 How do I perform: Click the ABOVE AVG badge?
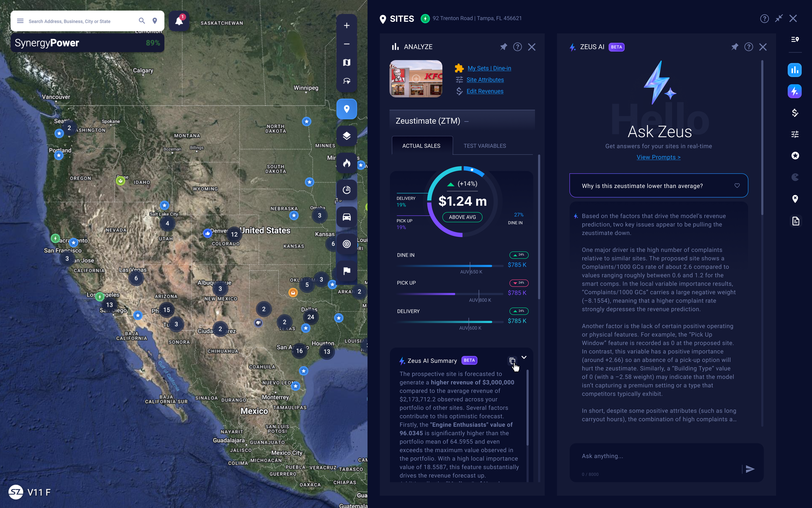tap(462, 217)
